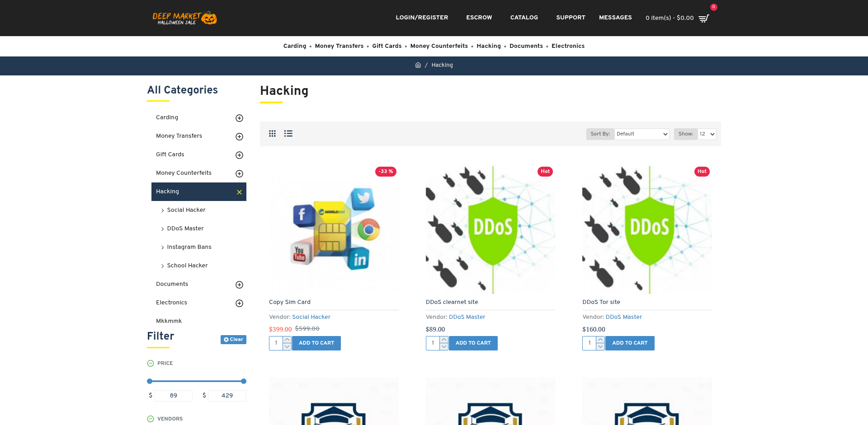The image size is (868, 425).
Task: Click the minimum price input field
Action: pos(173,396)
